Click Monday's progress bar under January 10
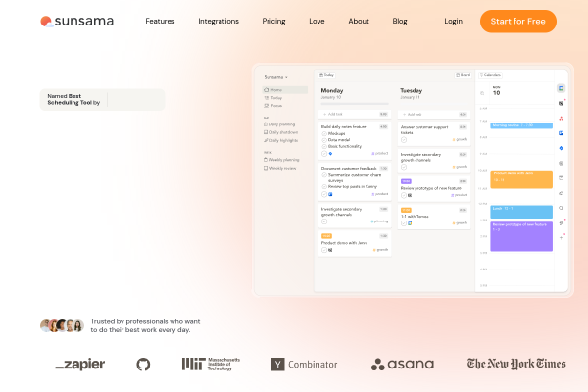 click(355, 104)
